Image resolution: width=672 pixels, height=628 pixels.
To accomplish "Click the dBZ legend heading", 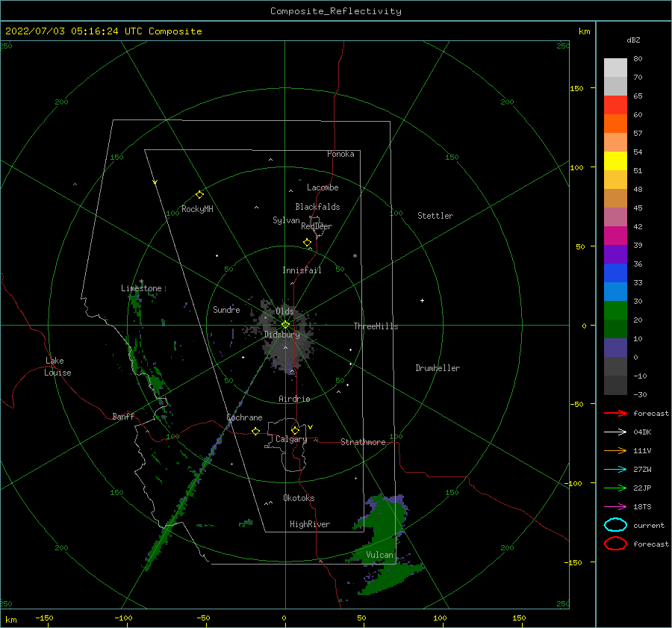I will (633, 40).
